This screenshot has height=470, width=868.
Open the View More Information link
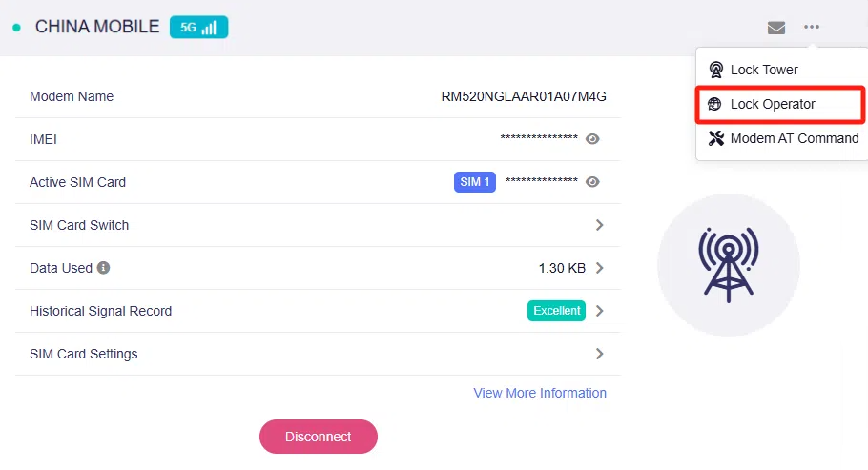coord(540,393)
